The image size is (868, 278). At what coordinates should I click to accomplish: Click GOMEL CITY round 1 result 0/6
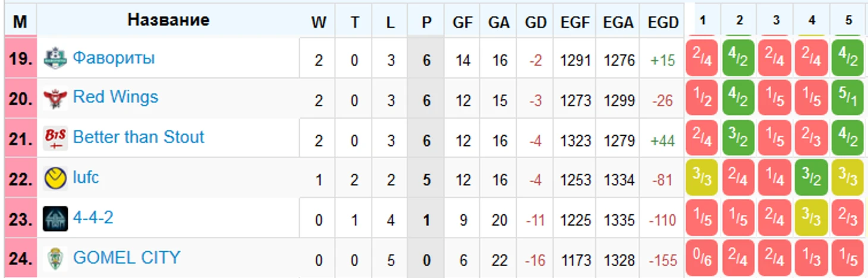(702, 259)
